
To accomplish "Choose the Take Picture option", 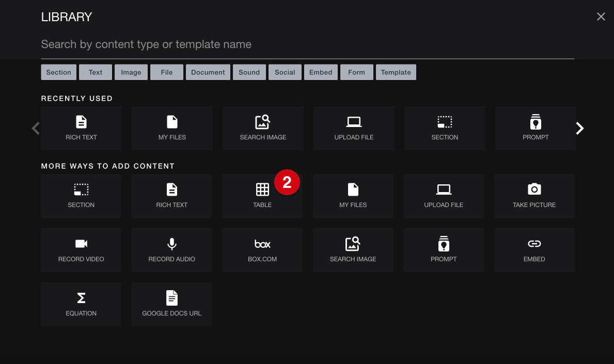I will [534, 196].
